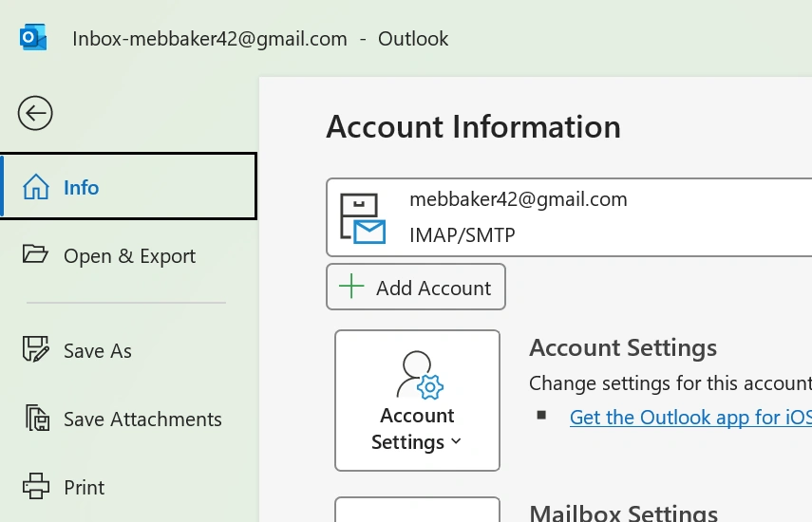
Task: Click the Print printer icon
Action: tap(36, 486)
